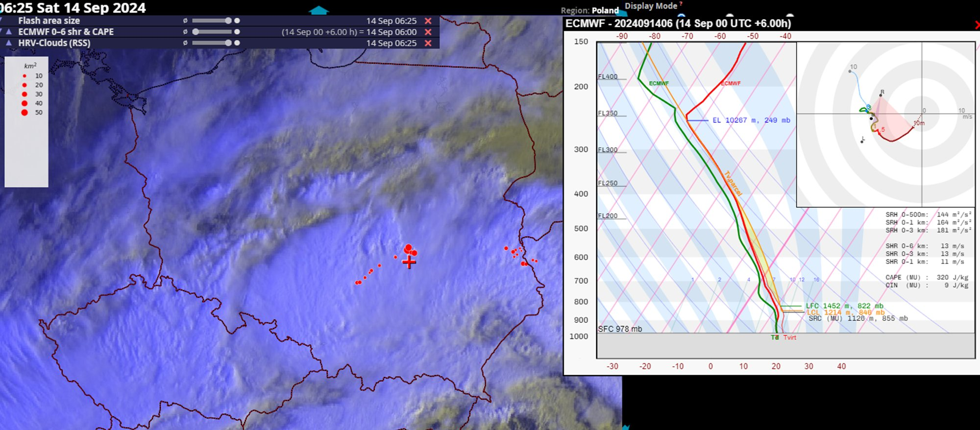Open the Region Poland selector
This screenshot has height=430, width=980.
605,10
